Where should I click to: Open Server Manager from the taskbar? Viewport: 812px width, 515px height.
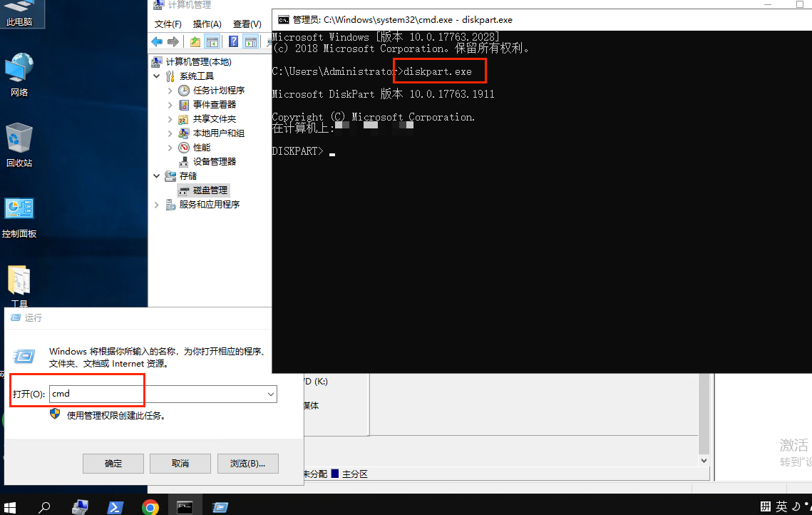(80, 507)
